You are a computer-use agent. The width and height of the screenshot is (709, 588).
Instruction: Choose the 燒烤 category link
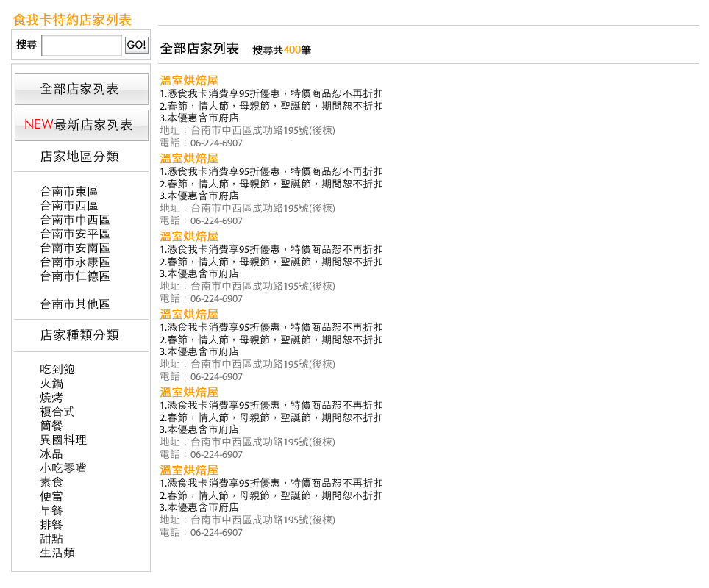(51, 398)
